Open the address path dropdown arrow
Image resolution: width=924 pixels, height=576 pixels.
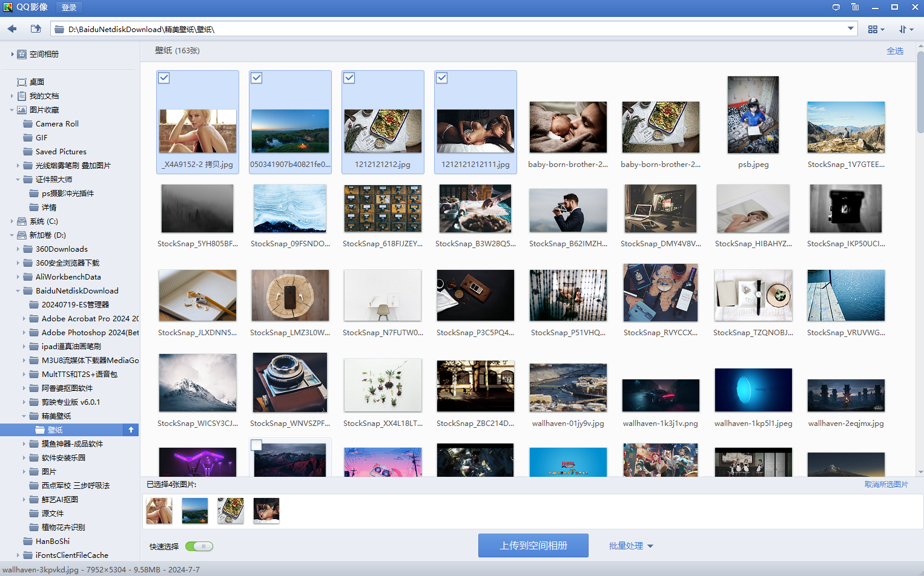coord(850,29)
